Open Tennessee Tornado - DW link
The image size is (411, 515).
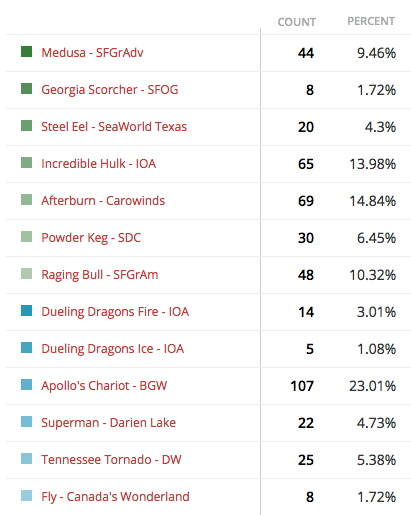(x=111, y=460)
